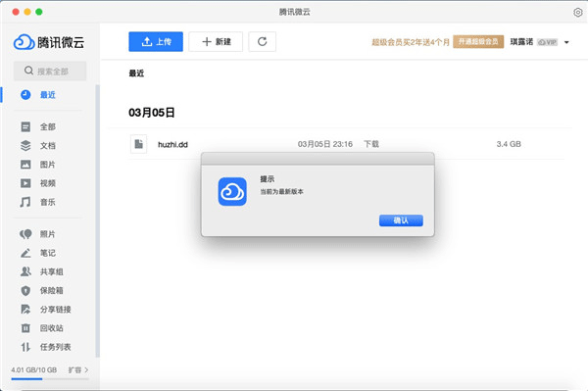The width and height of the screenshot is (588, 391).
Task: Click the storage usage progress bar
Action: pos(50,379)
